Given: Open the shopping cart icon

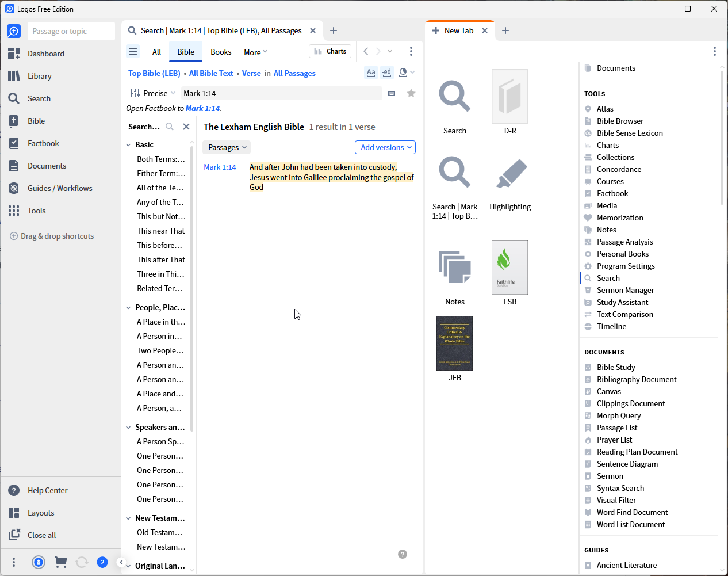Looking at the screenshot, I should (x=60, y=562).
